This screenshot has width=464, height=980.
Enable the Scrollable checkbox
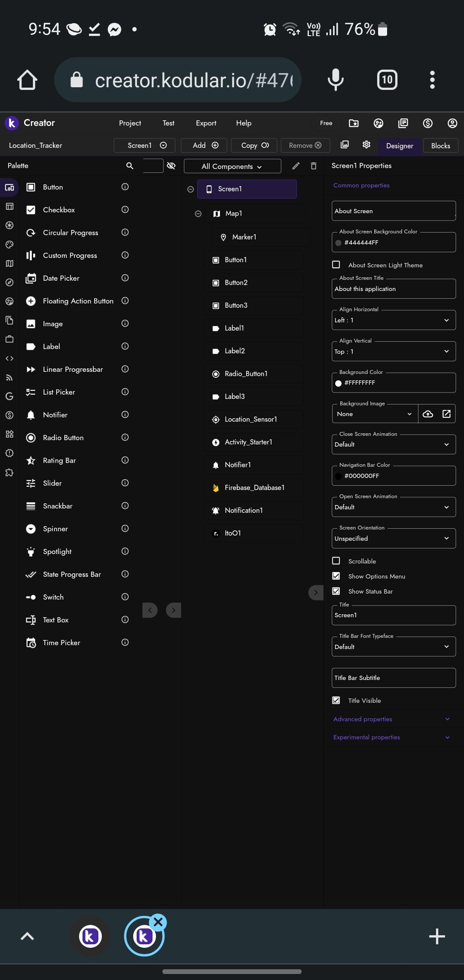(x=336, y=560)
